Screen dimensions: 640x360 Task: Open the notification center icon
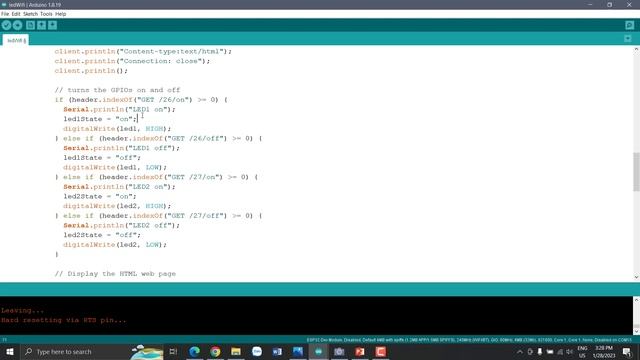click(x=627, y=352)
